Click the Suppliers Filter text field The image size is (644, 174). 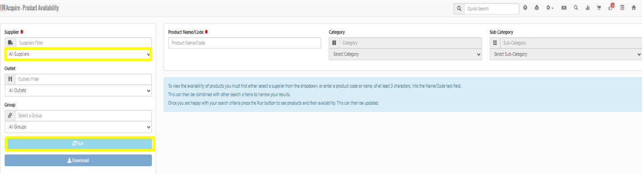[84, 43]
